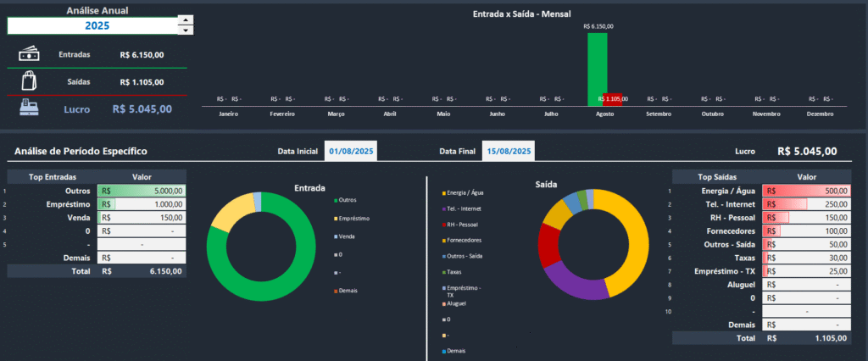Select the Energia / Água value cell 500,00

pos(805,192)
